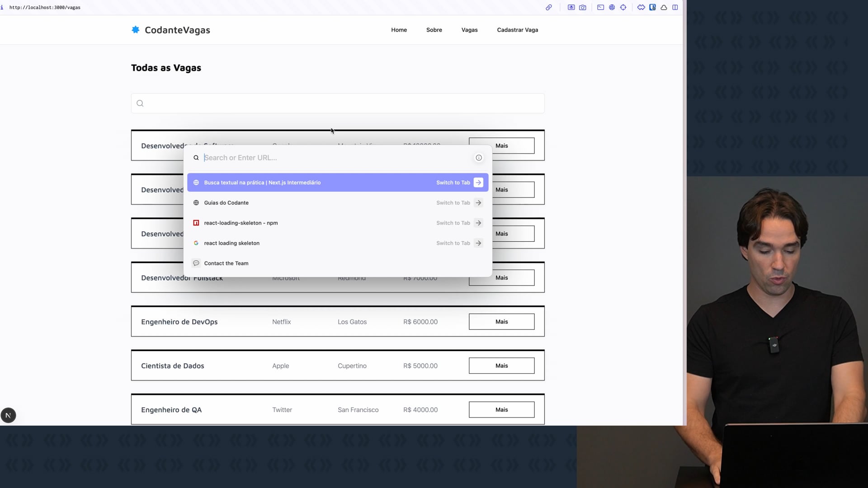Click Mais for Cientista de Dados
This screenshot has width=868, height=488.
coord(501,366)
